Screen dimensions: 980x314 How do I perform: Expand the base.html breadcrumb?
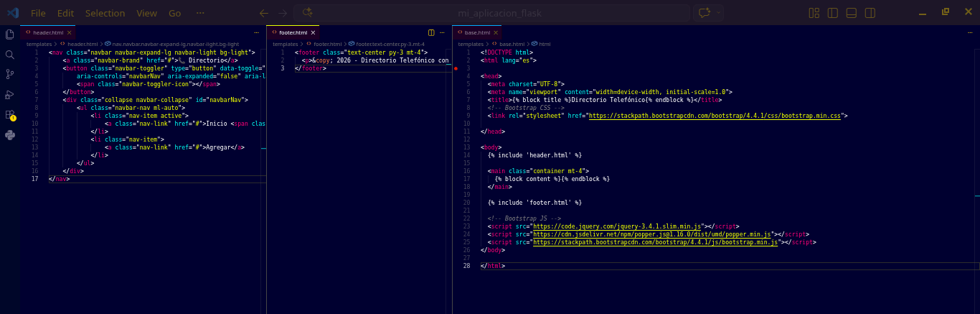tap(512, 45)
